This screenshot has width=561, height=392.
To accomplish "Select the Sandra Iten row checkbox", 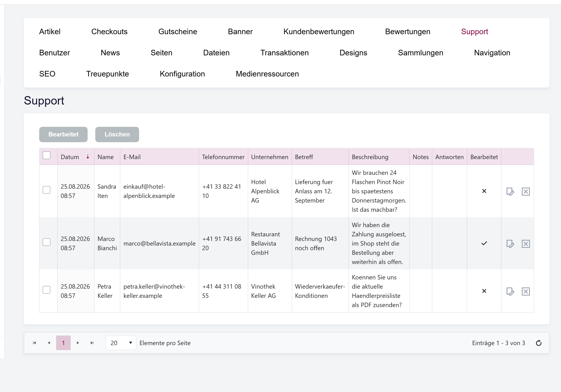I will click(x=46, y=190).
